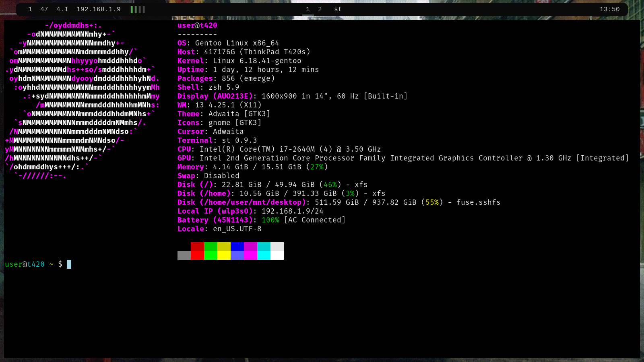The width and height of the screenshot is (644, 362).
Task: Click the "CPU: Intel(R) Core(TM) i7-2640M" line
Action: pyautogui.click(x=279, y=149)
